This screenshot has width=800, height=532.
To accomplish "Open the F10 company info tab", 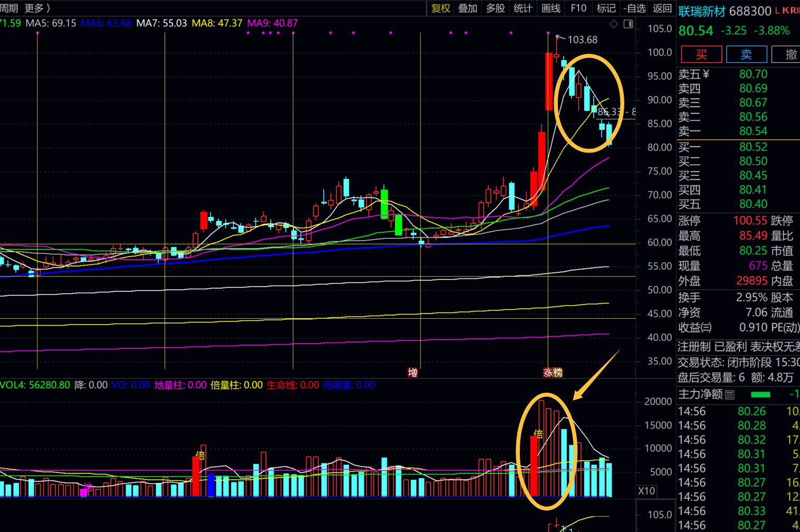I will point(578,8).
